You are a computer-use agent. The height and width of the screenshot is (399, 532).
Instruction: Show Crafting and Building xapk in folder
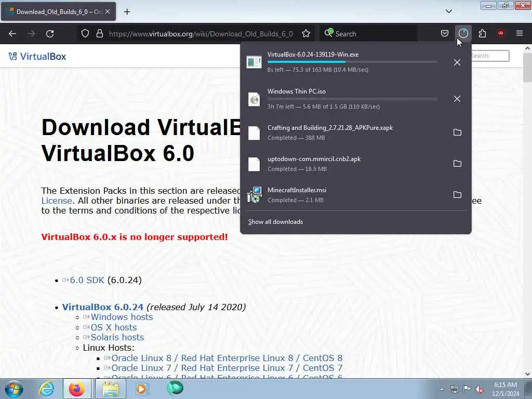point(457,132)
